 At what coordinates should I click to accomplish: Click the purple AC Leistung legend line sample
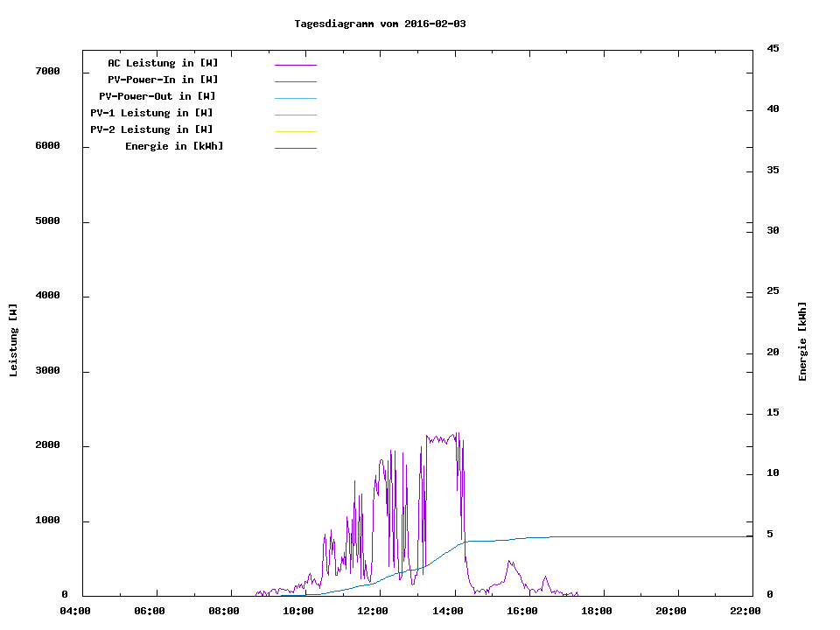(295, 65)
